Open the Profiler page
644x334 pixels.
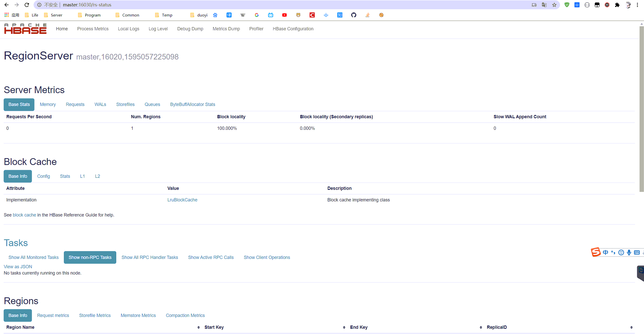[x=256, y=29]
